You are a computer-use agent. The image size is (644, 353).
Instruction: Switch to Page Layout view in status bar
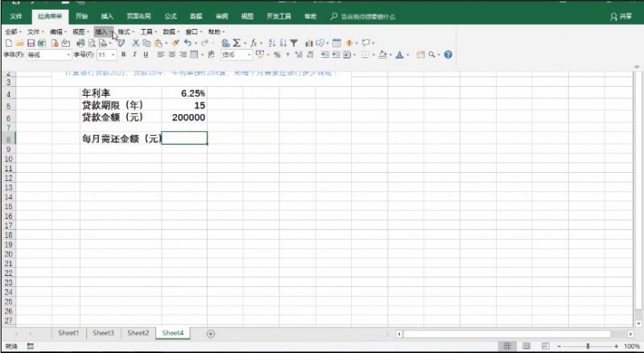point(526,346)
